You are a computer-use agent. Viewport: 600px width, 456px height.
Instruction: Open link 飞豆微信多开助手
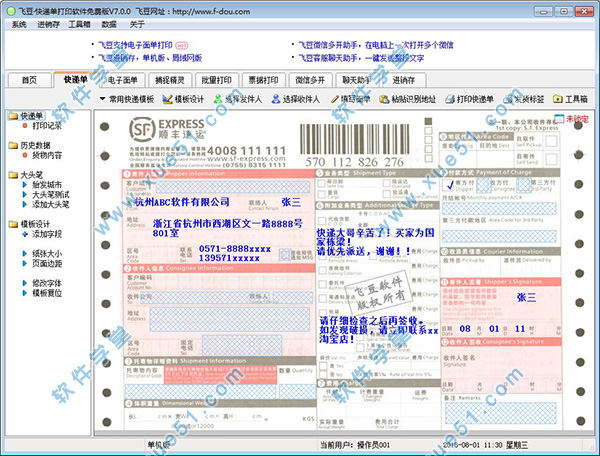tap(376, 45)
